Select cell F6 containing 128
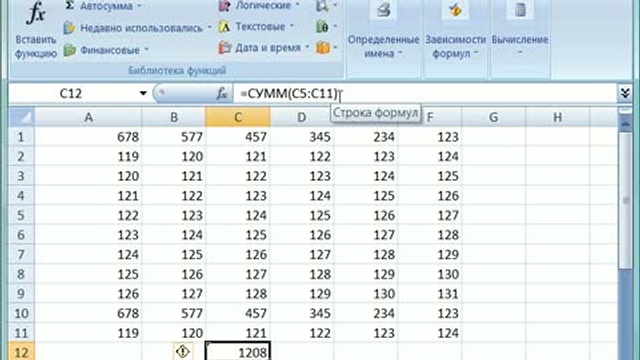This screenshot has height=360, width=640. (430, 235)
